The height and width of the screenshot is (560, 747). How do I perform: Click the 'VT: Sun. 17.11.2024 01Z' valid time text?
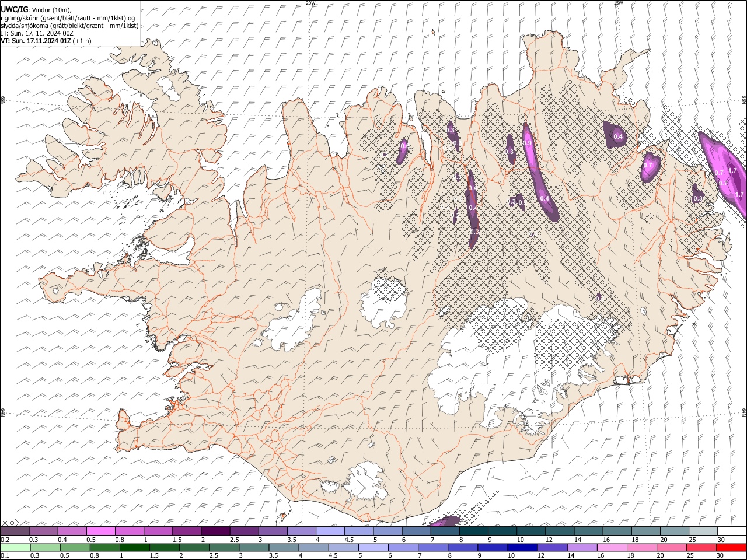(36, 41)
